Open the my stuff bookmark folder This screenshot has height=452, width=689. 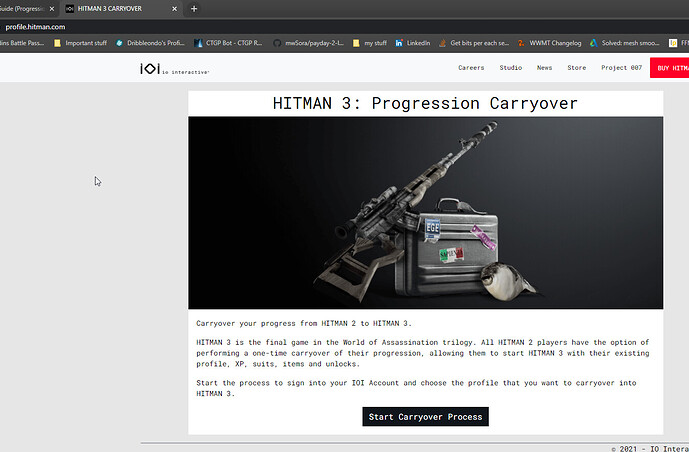(x=370, y=43)
